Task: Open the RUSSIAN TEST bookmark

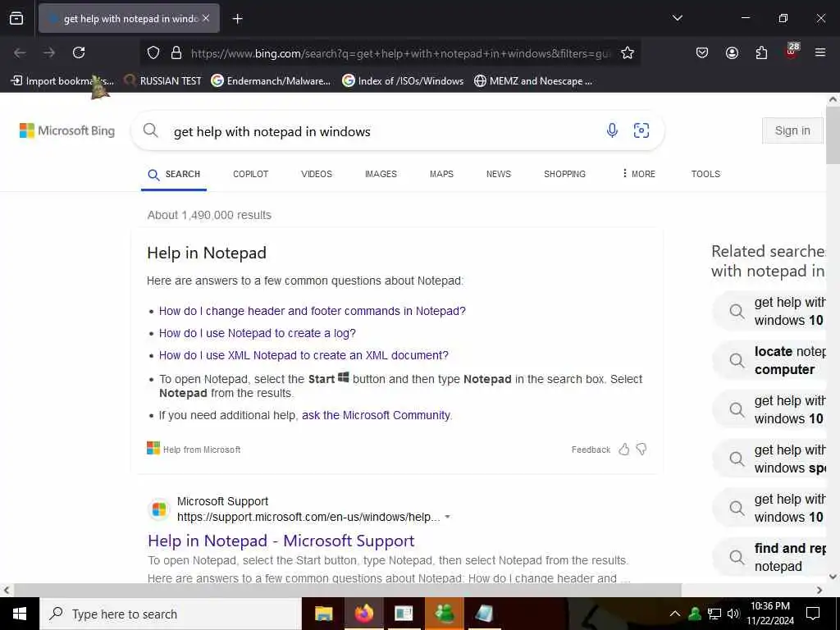Action: [162, 81]
